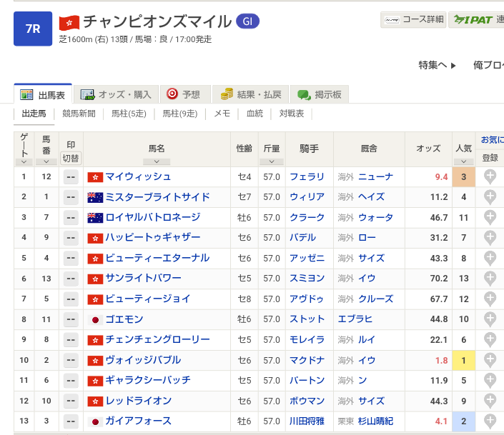Image resolution: width=504 pixels, height=435 pixels.
Task: Open the コース詳細 button
Action: coord(413,20)
